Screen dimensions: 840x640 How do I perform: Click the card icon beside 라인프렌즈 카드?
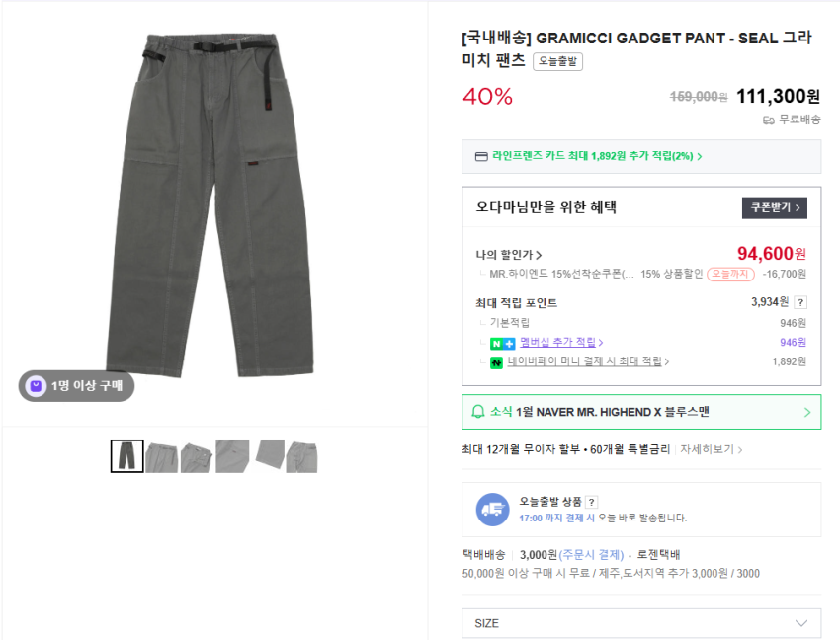coord(481,156)
